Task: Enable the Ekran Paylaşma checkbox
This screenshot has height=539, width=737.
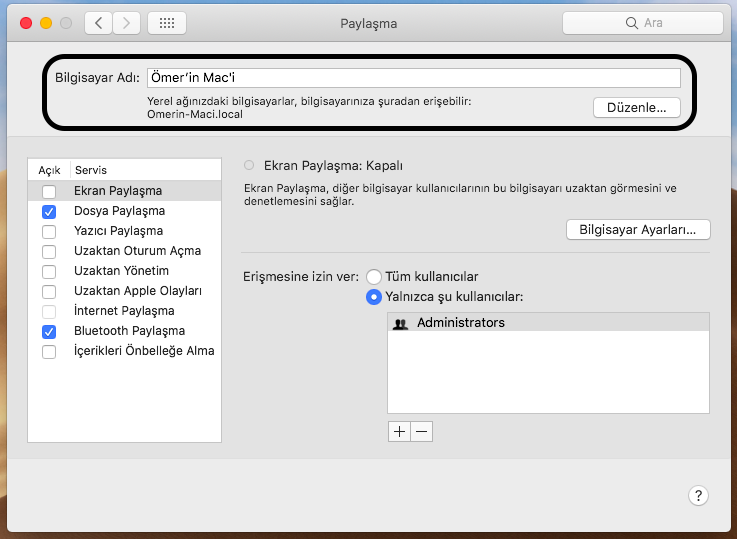Action: pos(49,191)
